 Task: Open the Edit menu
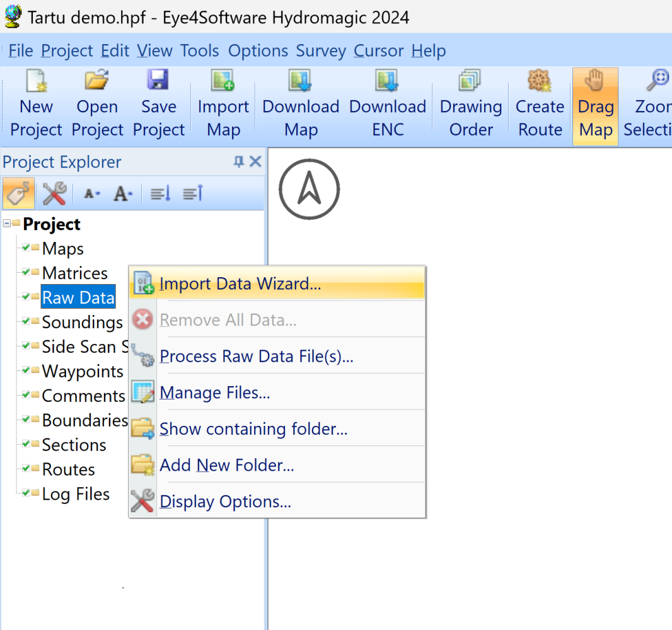115,50
